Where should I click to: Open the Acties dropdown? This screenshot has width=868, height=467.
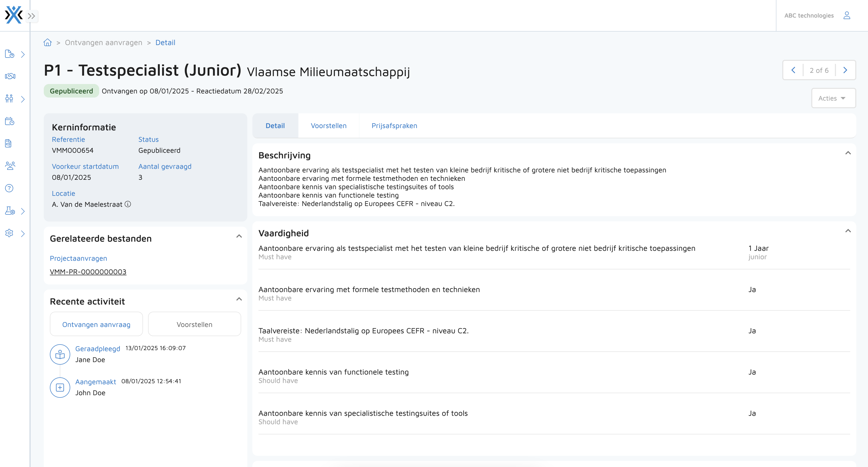(833, 98)
